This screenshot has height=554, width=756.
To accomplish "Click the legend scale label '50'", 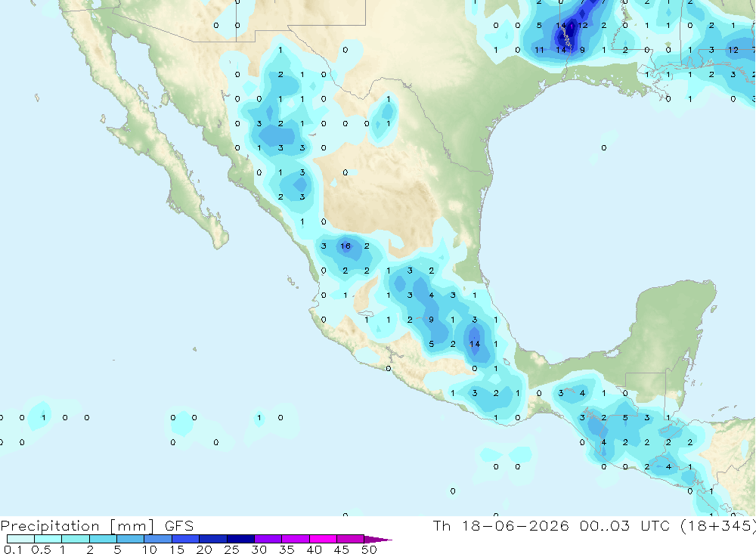I will point(369,549).
